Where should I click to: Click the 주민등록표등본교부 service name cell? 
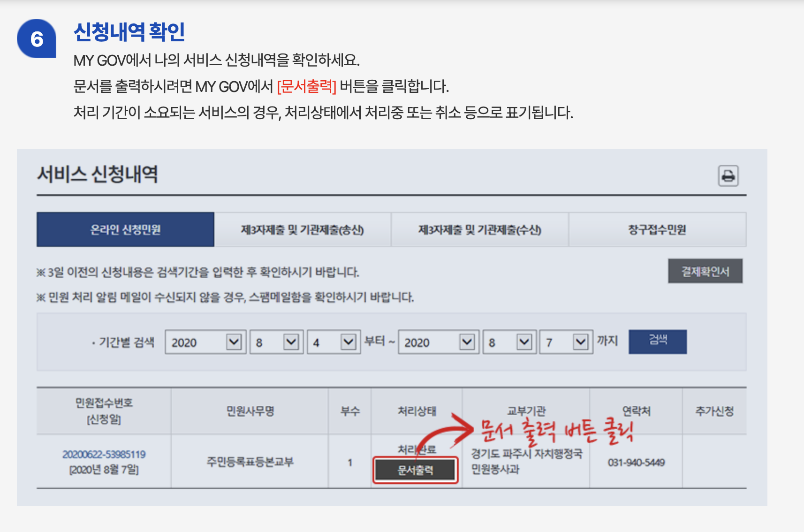click(x=249, y=462)
